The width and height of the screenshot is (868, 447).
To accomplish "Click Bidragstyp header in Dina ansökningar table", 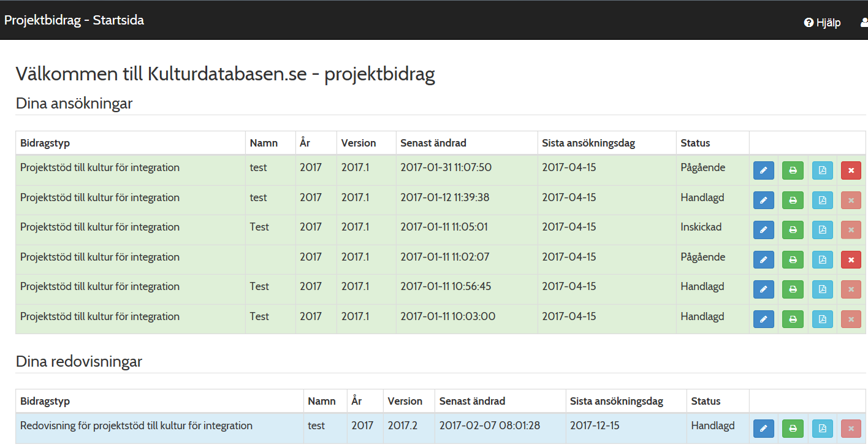I will [x=45, y=143].
